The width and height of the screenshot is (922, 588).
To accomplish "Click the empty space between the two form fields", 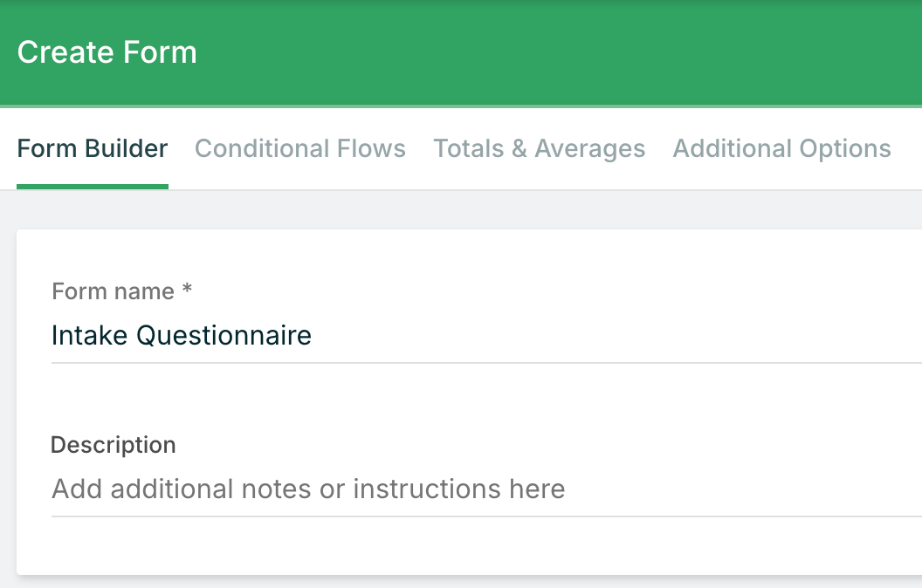I will (486, 398).
